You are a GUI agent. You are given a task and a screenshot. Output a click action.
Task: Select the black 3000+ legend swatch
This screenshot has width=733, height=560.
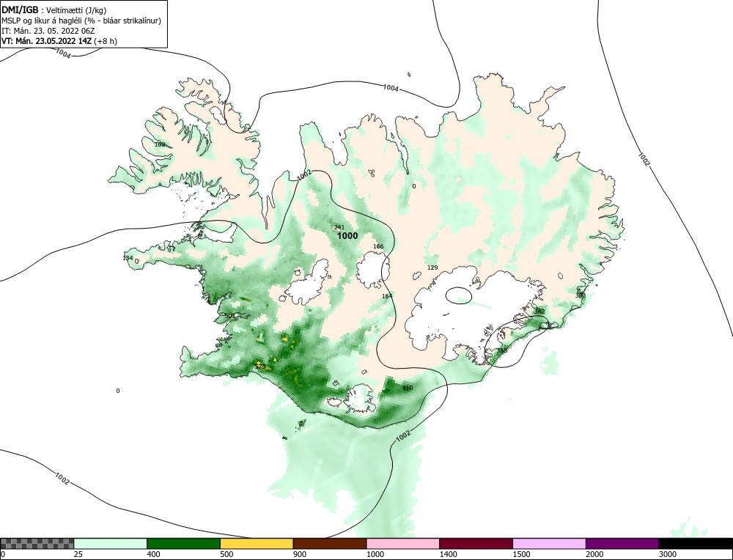696,543
